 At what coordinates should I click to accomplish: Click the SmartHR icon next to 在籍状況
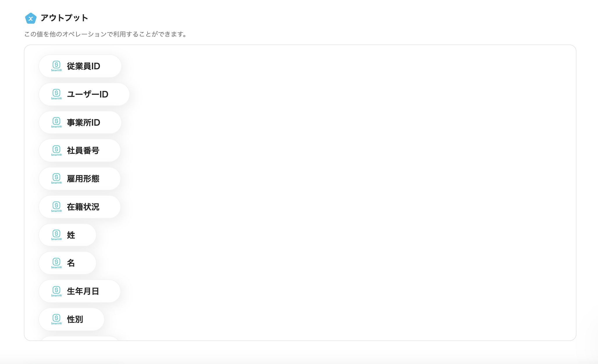(x=56, y=207)
